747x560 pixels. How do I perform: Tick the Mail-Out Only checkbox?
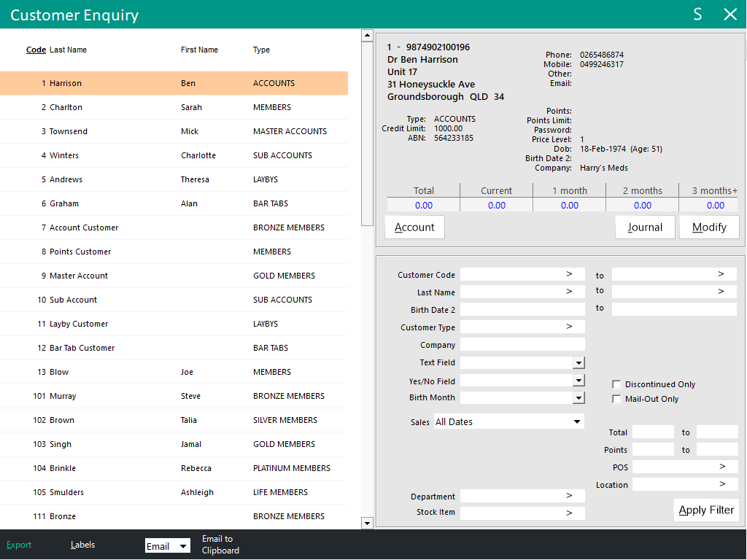[x=617, y=399]
